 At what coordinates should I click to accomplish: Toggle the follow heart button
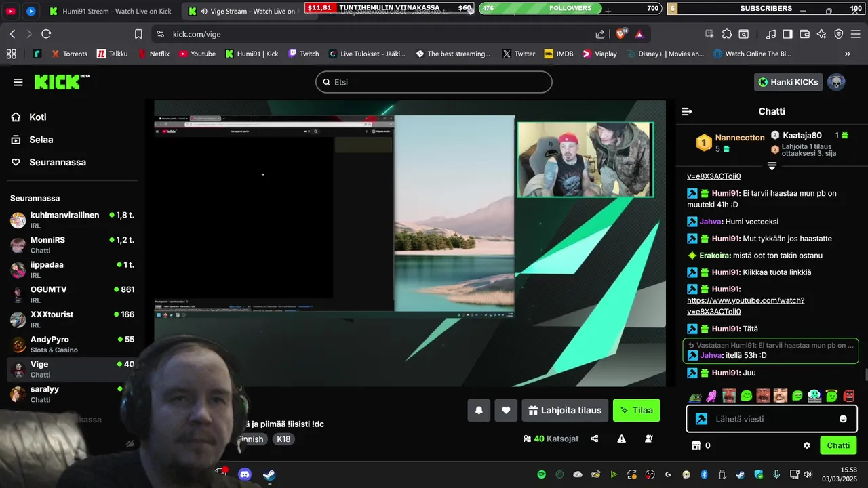click(506, 410)
